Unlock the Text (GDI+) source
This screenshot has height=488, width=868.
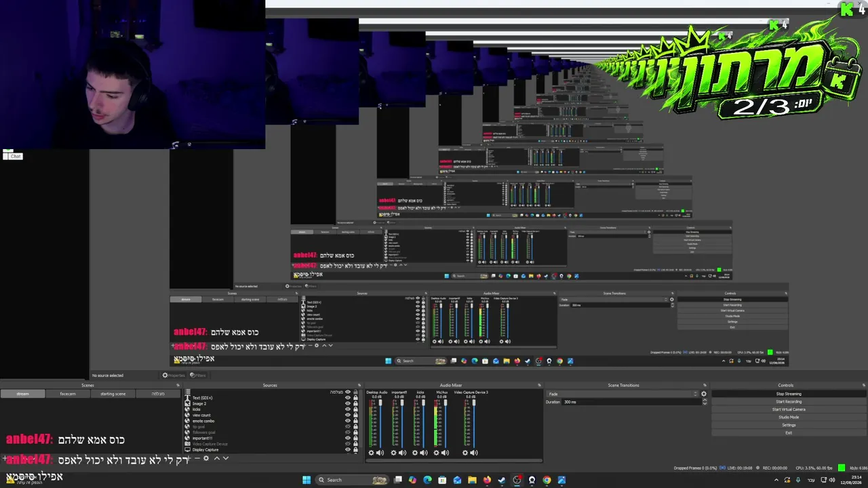[355, 398]
